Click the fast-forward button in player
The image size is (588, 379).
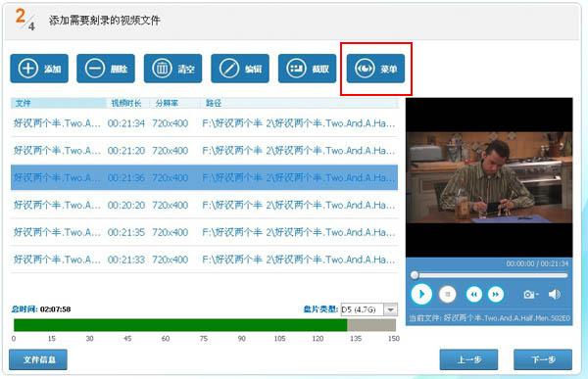(x=496, y=294)
